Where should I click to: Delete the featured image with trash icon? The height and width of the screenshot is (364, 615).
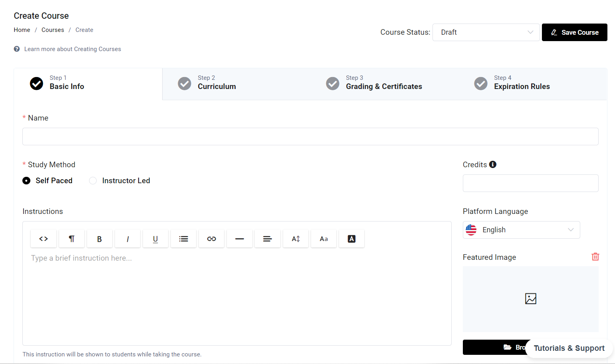click(x=595, y=257)
